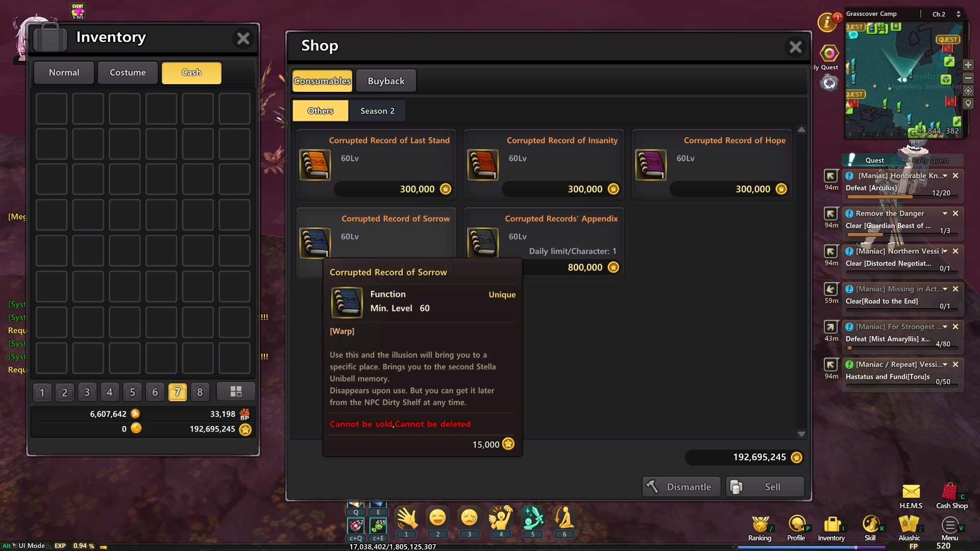Select inventory page 3 toggle
The image size is (980, 551).
click(x=87, y=392)
